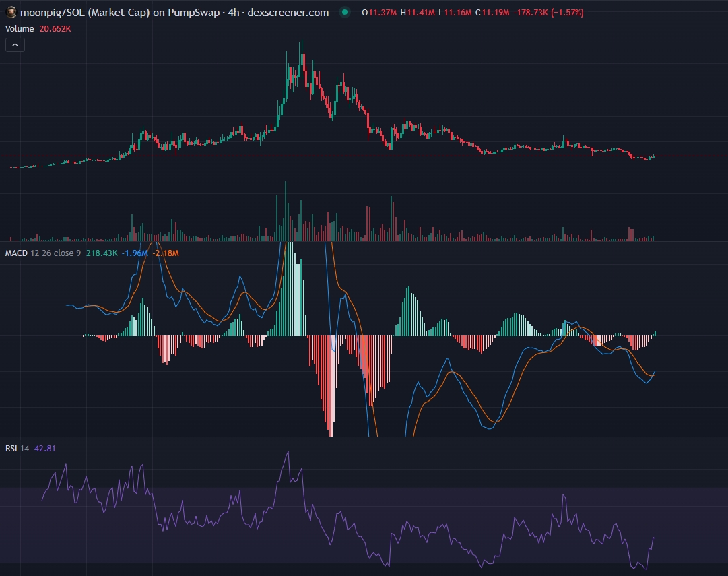Click the MACD parameters 12 26 close 9

(x=56, y=253)
